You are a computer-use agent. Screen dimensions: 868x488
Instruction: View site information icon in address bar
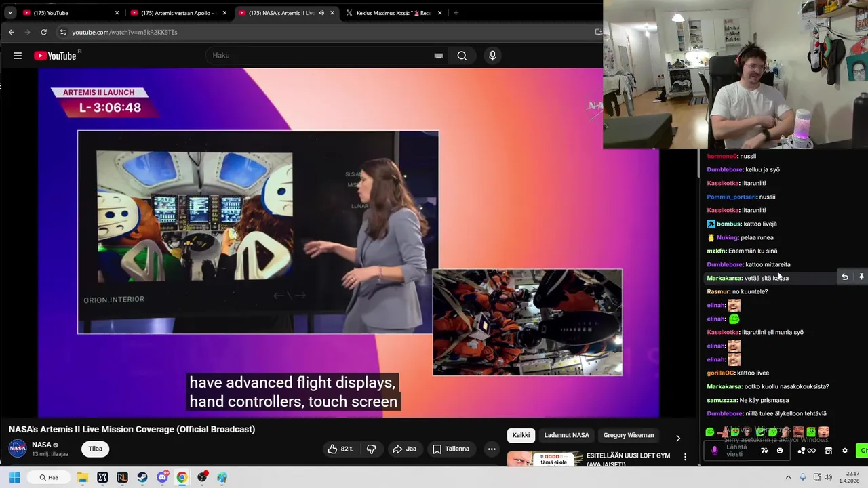point(62,32)
